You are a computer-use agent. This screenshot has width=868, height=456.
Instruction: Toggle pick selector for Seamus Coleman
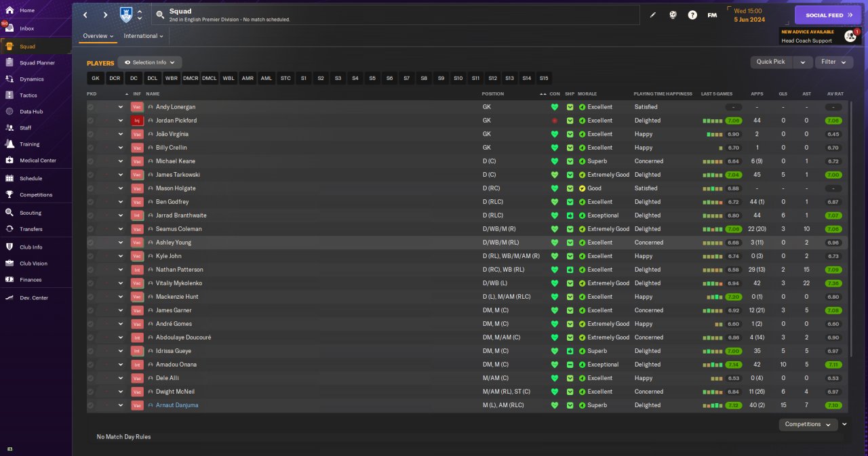tap(91, 229)
